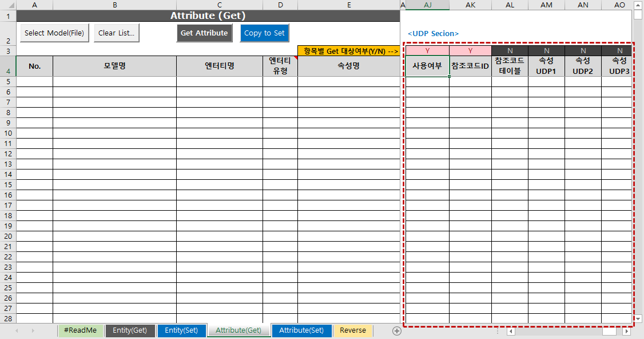Add a new worksheet with the plus icon
This screenshot has height=339, width=644.
(396, 330)
